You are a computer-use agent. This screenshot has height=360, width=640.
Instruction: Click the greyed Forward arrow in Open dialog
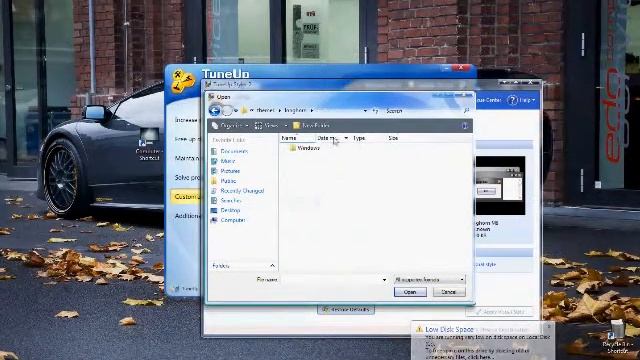[x=227, y=110]
